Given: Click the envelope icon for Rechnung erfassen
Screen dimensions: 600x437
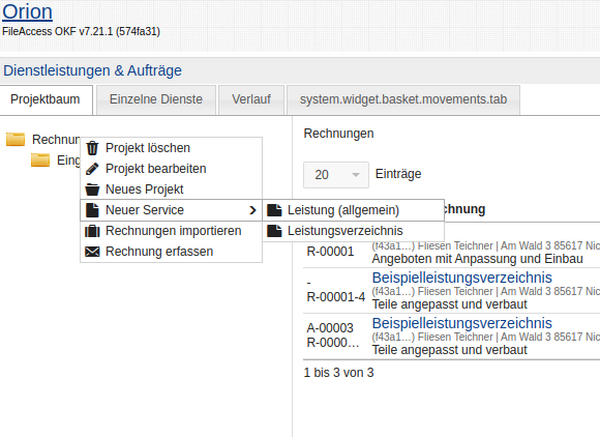Looking at the screenshot, I should tap(93, 252).
